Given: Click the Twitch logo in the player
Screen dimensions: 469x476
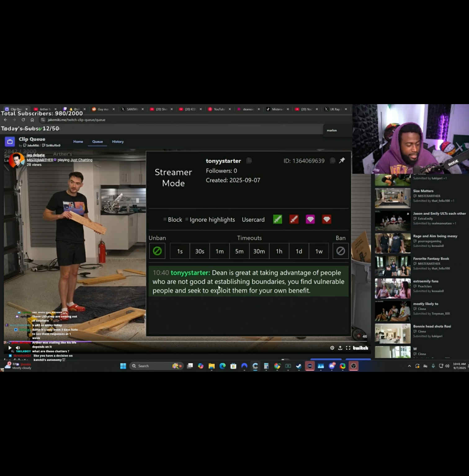Looking at the screenshot, I should pos(360,348).
